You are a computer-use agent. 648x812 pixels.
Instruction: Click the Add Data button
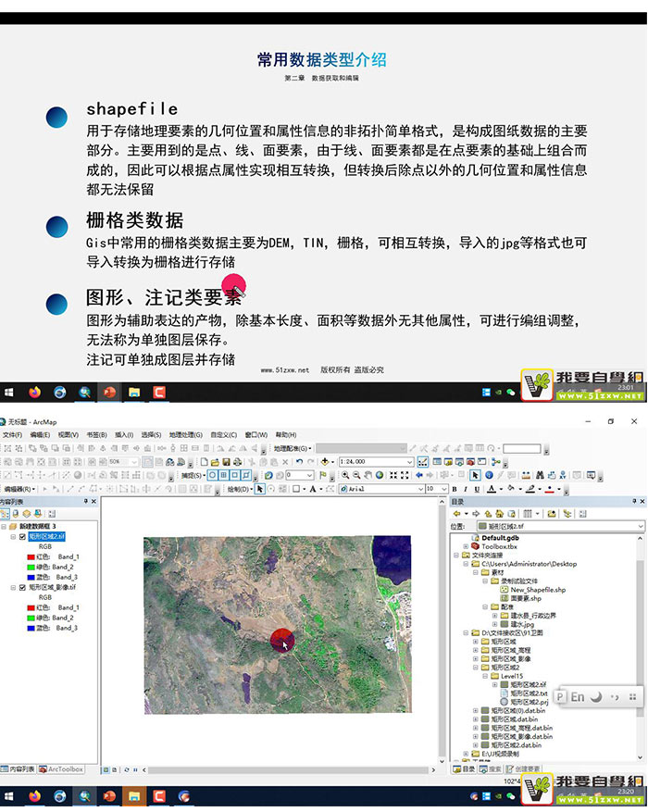(x=325, y=462)
